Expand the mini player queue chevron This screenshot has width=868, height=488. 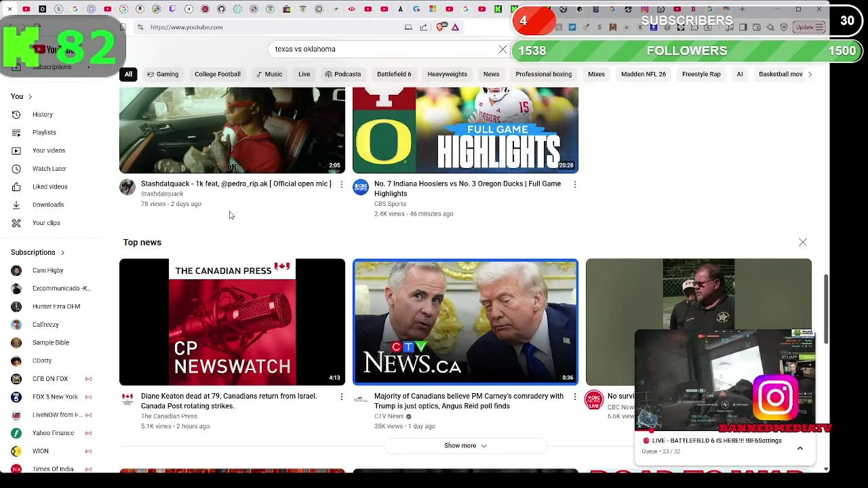coord(800,448)
